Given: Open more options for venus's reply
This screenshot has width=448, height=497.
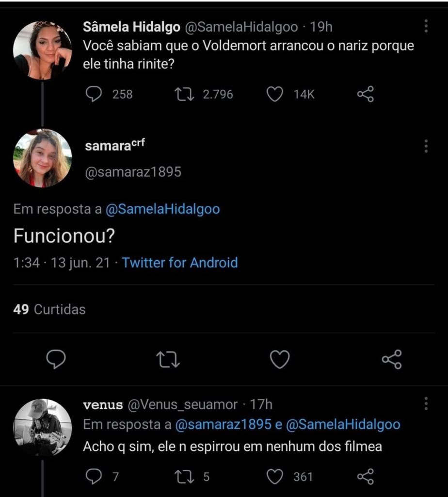Looking at the screenshot, I should [x=426, y=404].
